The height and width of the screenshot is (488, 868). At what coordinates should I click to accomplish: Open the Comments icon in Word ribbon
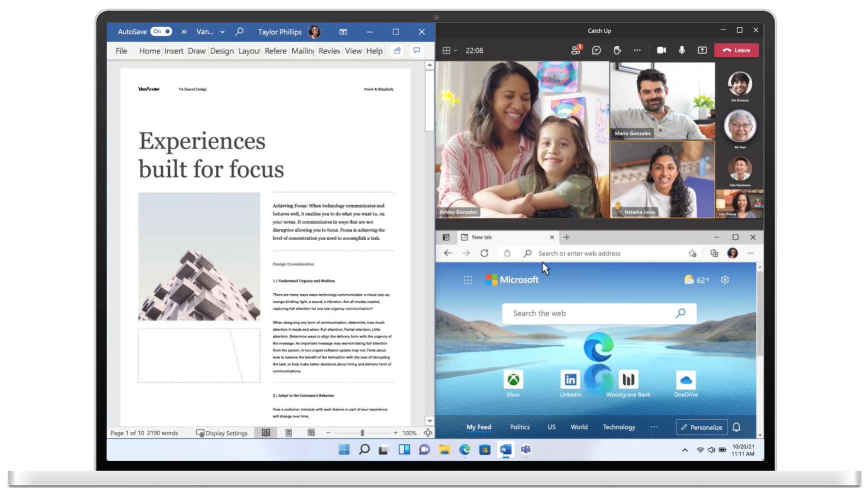(417, 50)
